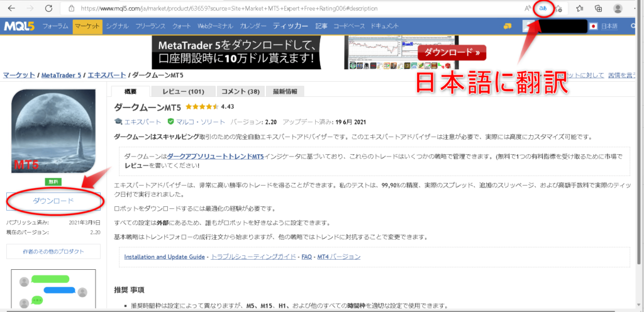This screenshot has width=644, height=312.
Task: Click the graduation cap expert icon
Action: click(118, 122)
